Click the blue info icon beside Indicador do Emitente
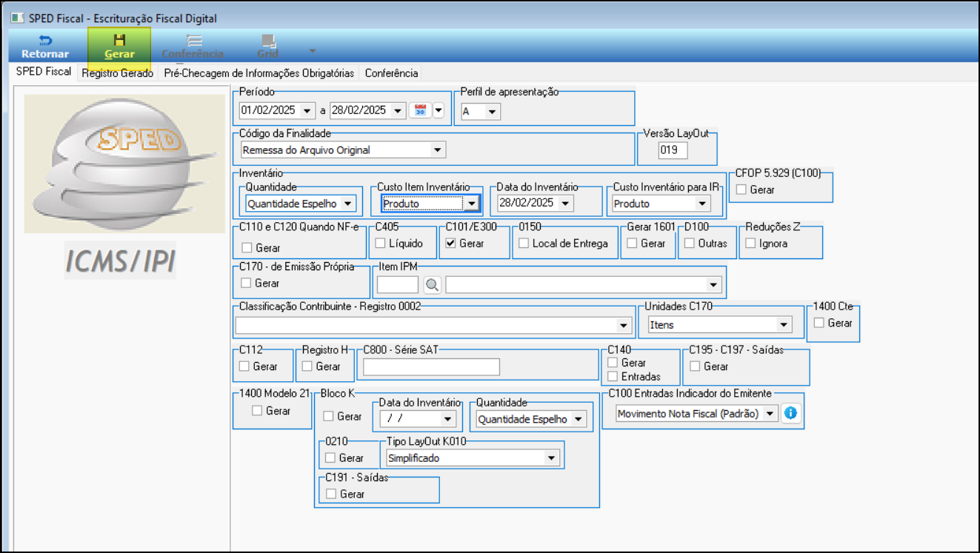The width and height of the screenshot is (980, 553). click(x=790, y=413)
